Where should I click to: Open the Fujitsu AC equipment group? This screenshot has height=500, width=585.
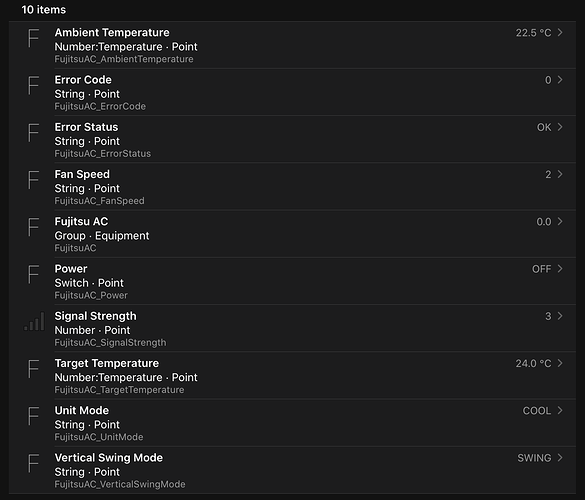coord(292,234)
